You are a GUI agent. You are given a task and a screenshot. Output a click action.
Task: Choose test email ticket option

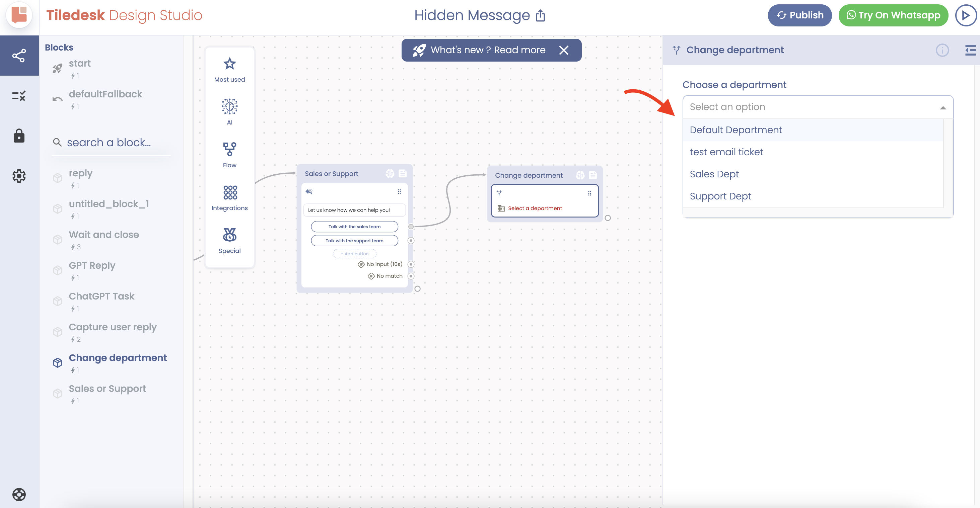(813, 152)
